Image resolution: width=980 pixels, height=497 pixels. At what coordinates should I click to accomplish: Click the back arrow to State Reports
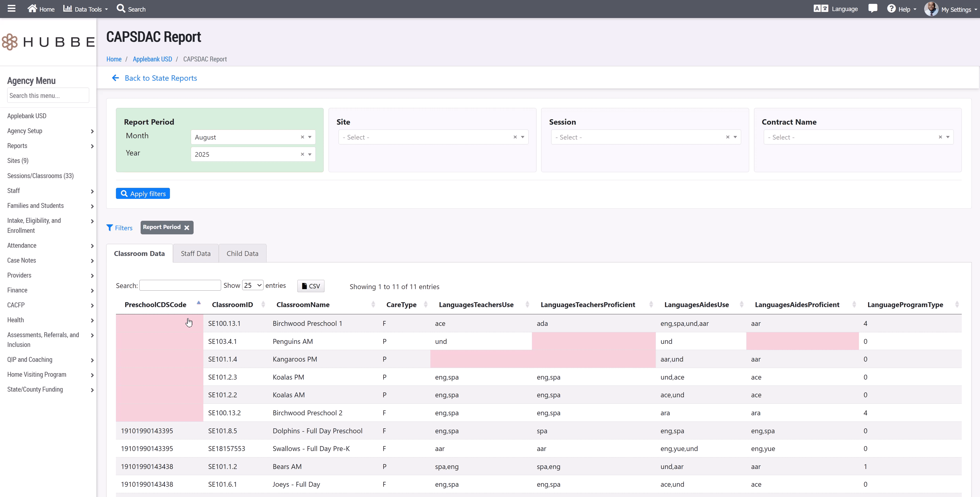click(x=116, y=78)
